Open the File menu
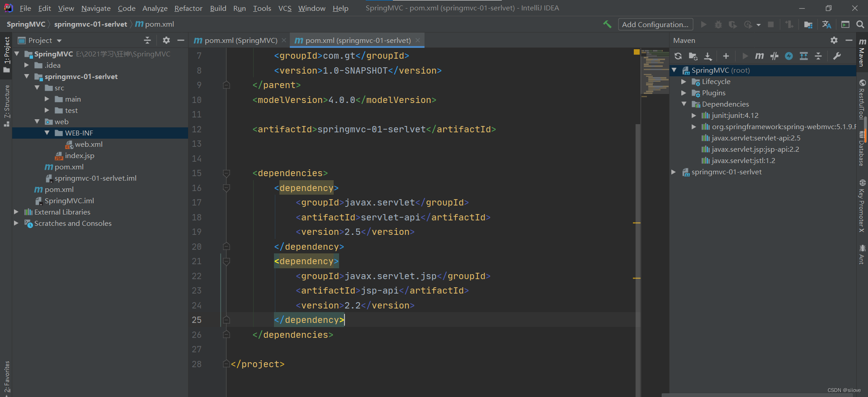 click(x=25, y=8)
